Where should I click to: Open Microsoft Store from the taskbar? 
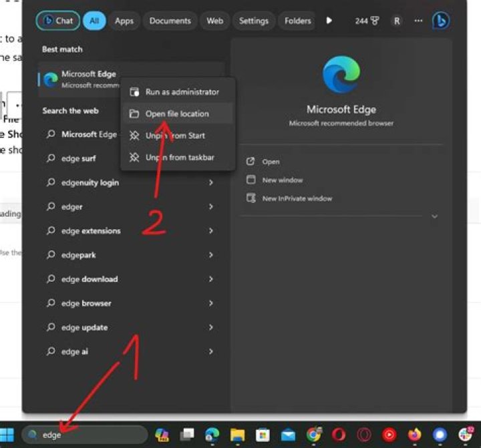263,435
